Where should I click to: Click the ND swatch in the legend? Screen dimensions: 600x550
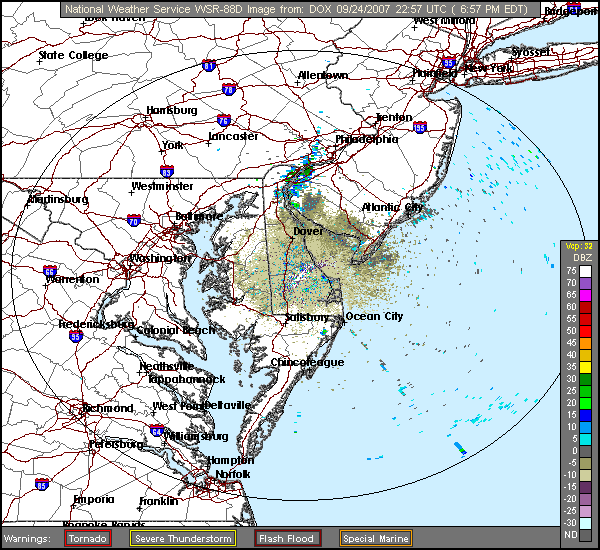(x=585, y=535)
